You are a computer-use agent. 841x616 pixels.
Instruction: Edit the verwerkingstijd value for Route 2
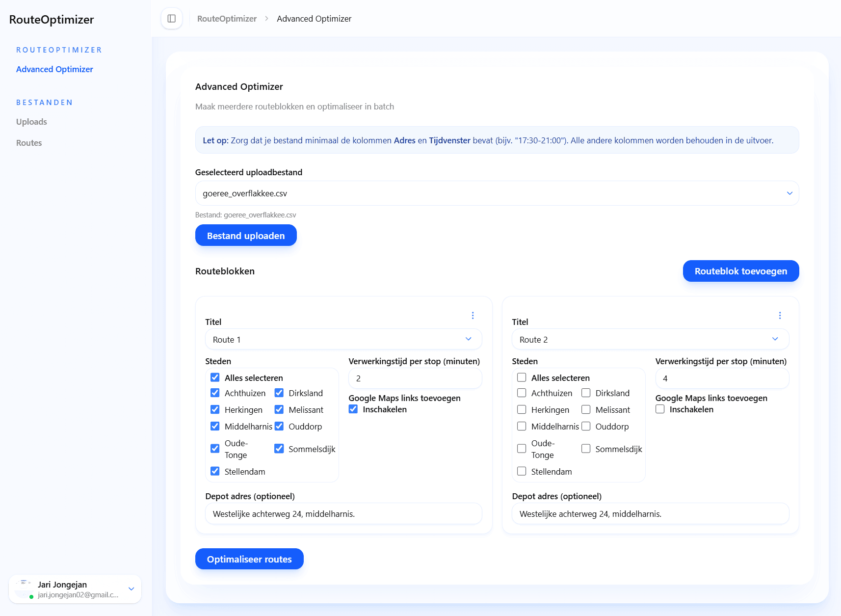(722, 378)
